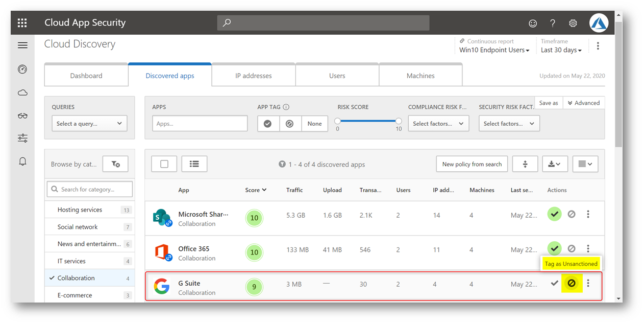Switch to list view icon button
This screenshot has height=324, width=644.
point(194,164)
